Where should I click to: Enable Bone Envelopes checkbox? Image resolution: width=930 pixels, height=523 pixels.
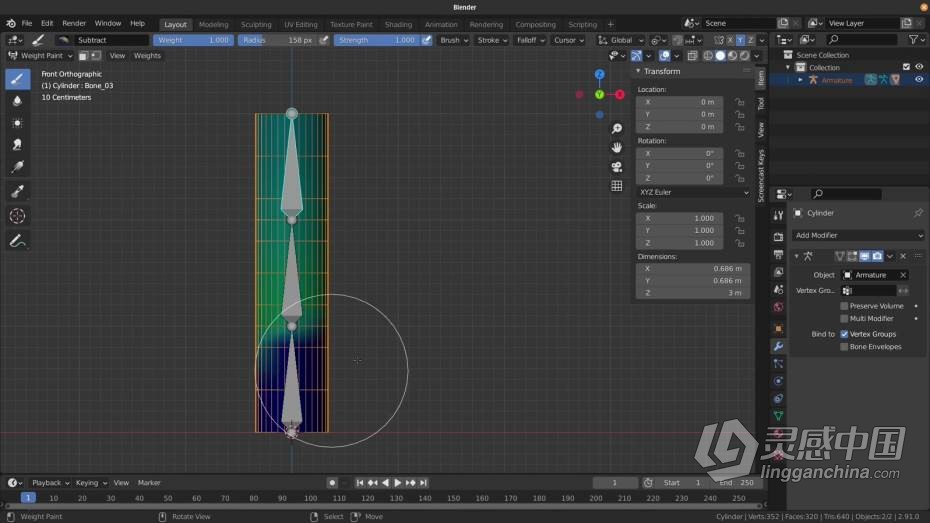pos(844,347)
